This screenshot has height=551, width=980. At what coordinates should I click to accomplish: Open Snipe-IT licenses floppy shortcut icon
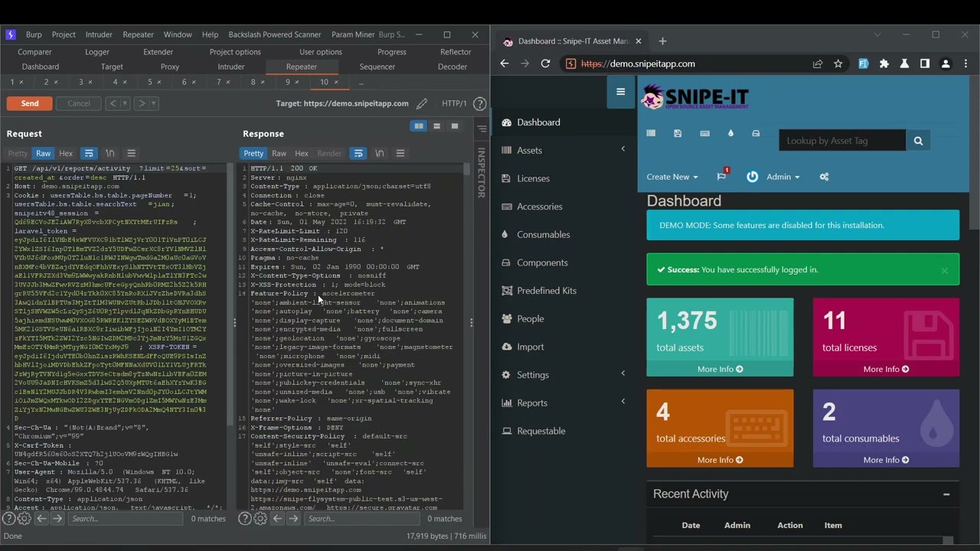(678, 133)
